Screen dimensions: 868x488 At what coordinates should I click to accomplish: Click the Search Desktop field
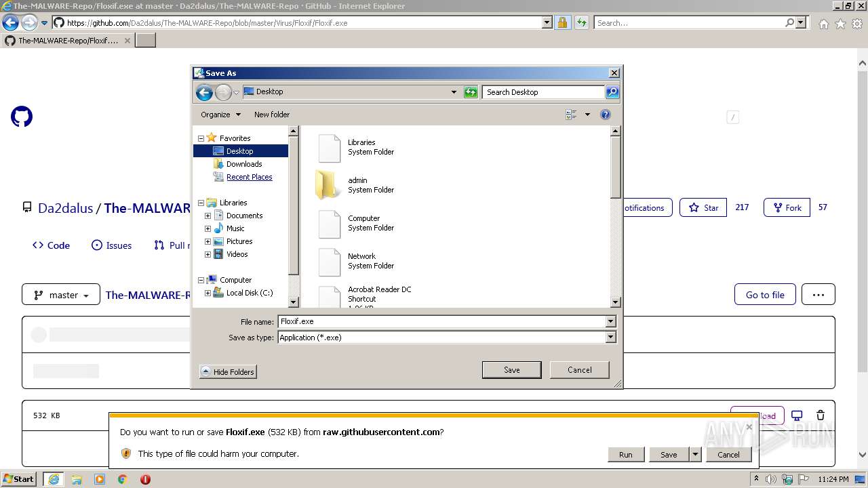click(544, 92)
